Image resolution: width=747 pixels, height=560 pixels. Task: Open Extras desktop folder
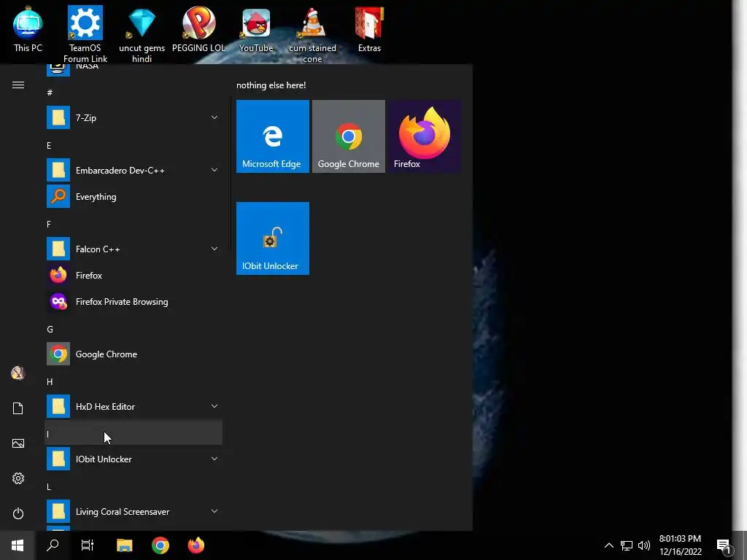pos(369,29)
